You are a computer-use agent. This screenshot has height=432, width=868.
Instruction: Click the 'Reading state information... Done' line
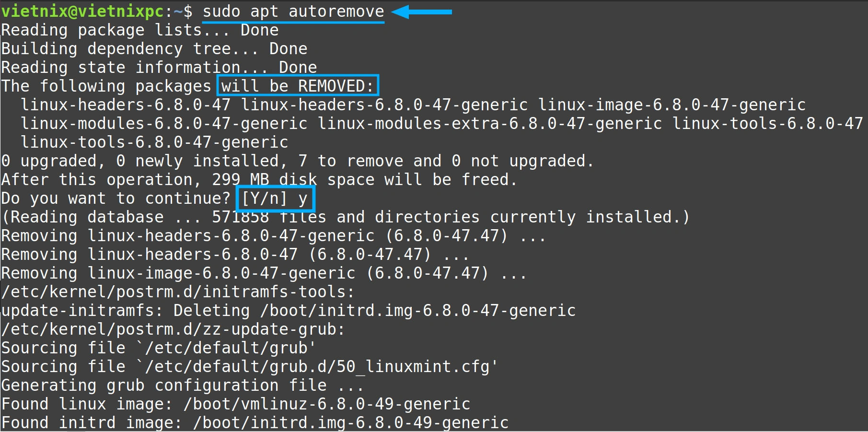[x=159, y=68]
